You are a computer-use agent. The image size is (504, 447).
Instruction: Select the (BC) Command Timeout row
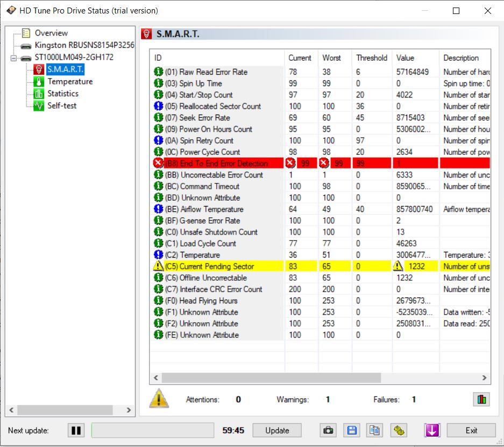click(x=322, y=186)
